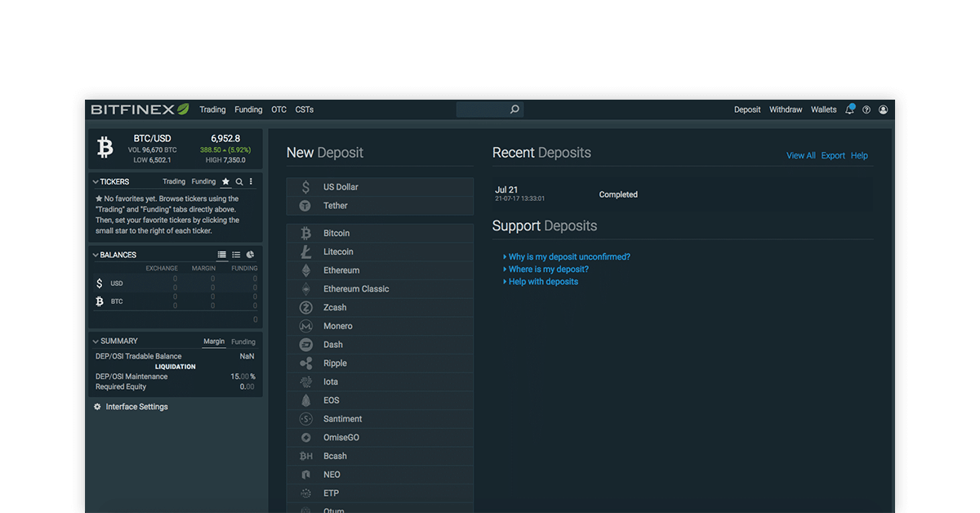Click the large Bitcoin icon beside BTC/USD
Screen dimensions: 980x513
click(x=105, y=148)
